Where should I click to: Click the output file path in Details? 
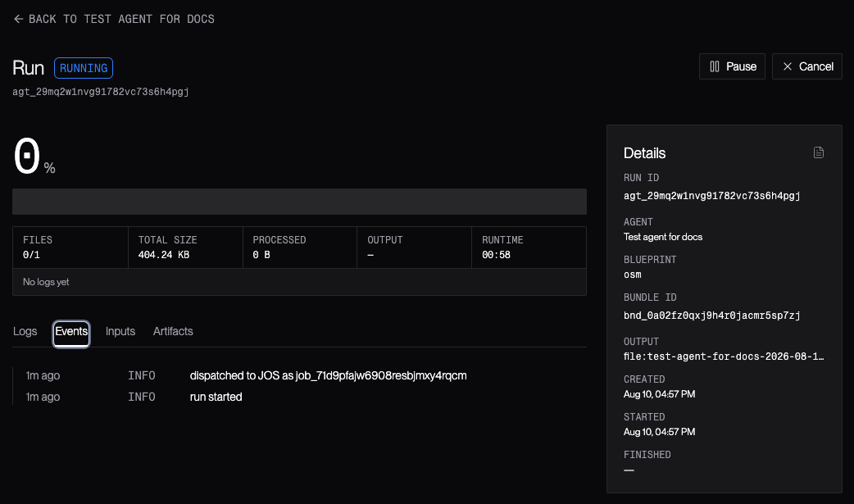coord(724,356)
